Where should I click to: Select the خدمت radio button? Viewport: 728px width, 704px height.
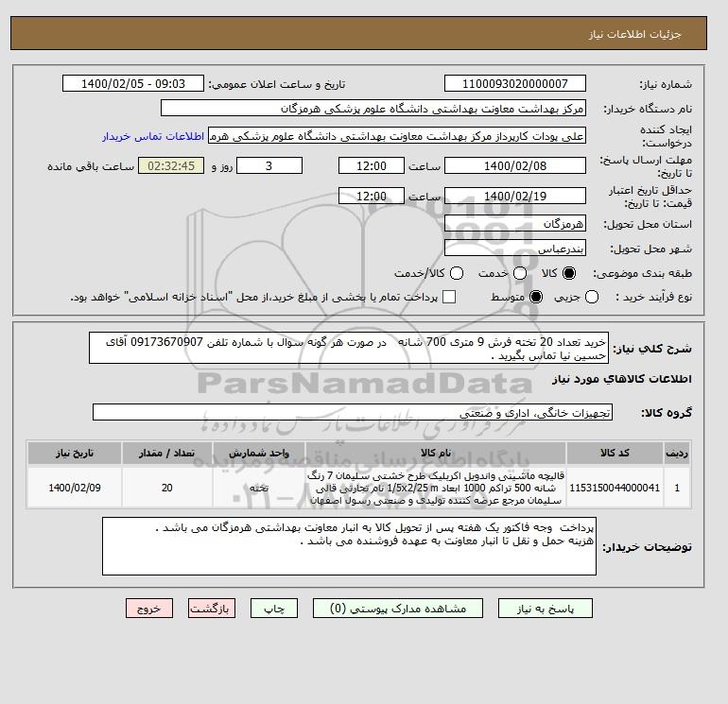tap(520, 273)
